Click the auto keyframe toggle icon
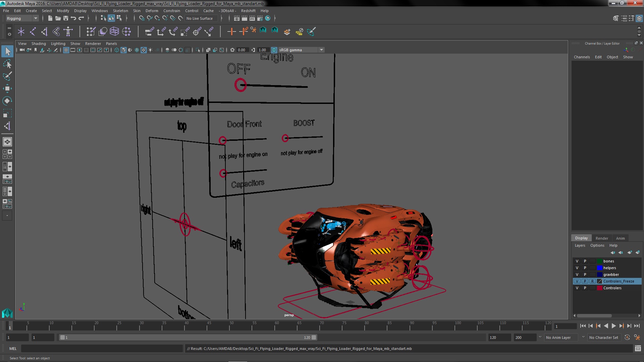The width and height of the screenshot is (644, 362). pos(627,338)
